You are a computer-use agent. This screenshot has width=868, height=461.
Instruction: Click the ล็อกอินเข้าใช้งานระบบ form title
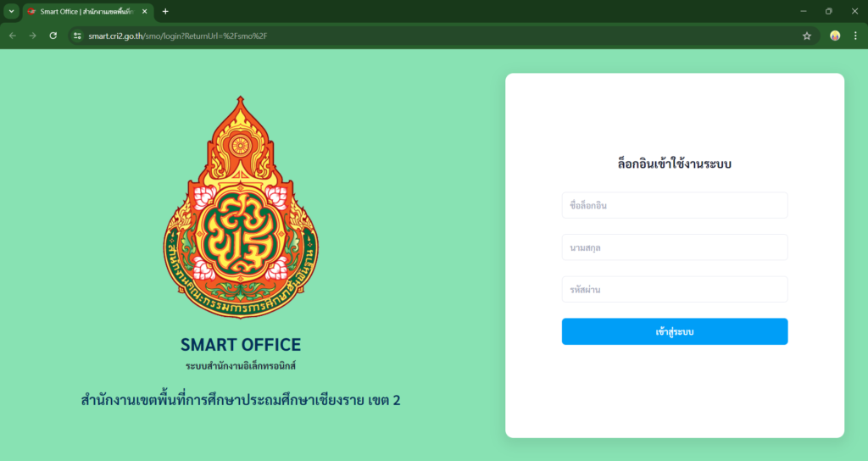674,164
